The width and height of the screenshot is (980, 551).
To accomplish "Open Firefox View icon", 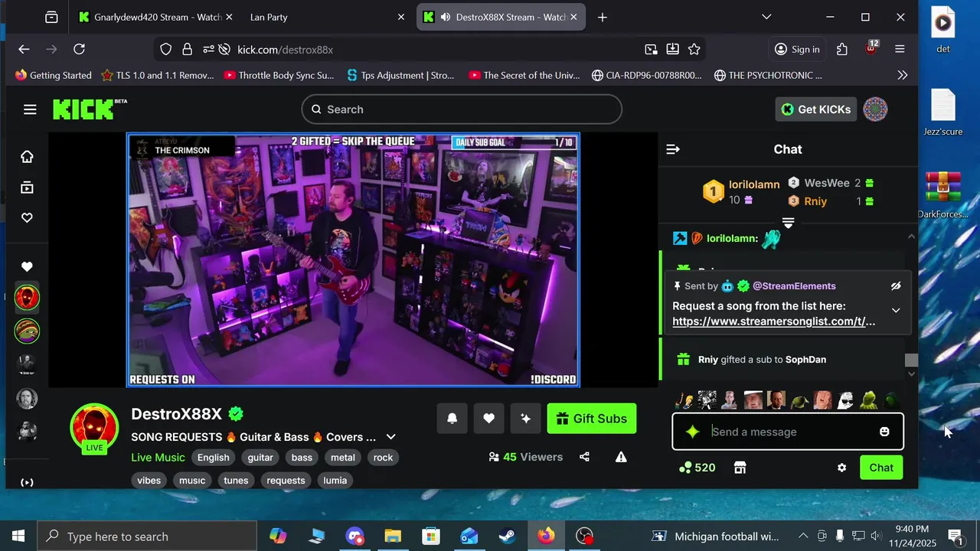I will click(x=51, y=17).
